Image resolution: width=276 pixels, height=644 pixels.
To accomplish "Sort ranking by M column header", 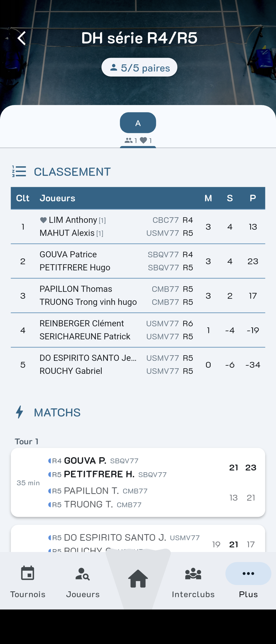I will 208,198.
